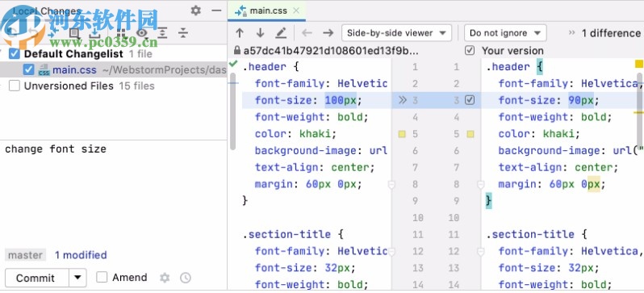Viewport: 644px width, 293px height.
Task: Open Local Changes gear settings
Action: (196, 10)
